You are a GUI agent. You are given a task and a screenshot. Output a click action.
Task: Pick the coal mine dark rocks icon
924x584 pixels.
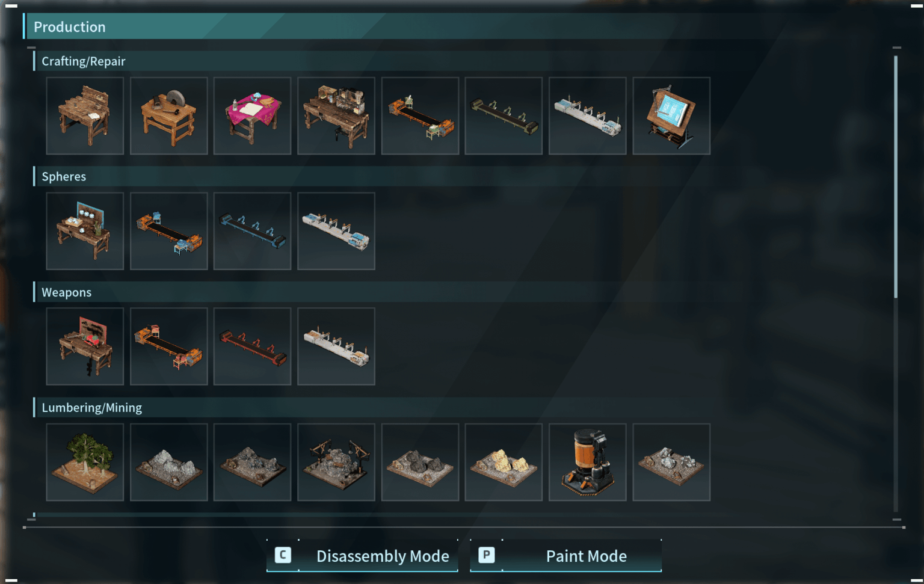pyautogui.click(x=420, y=462)
